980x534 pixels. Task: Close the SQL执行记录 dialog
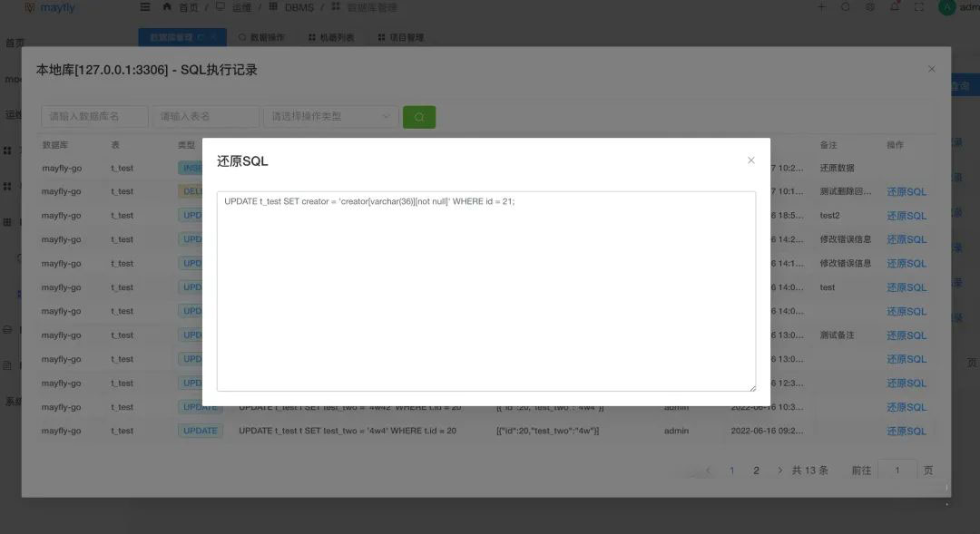(x=931, y=69)
